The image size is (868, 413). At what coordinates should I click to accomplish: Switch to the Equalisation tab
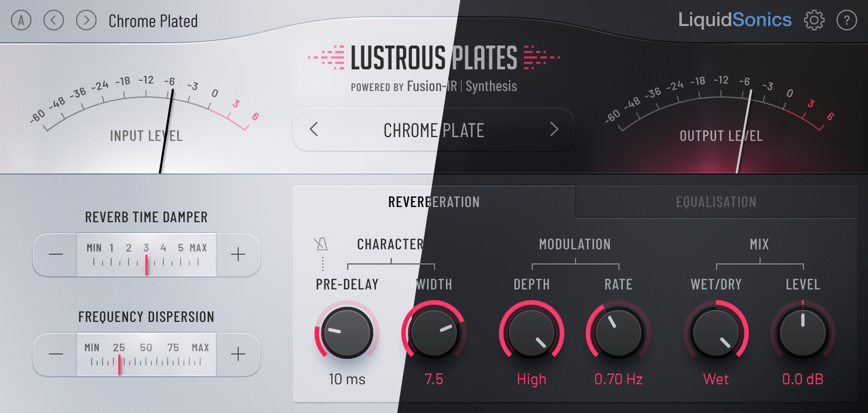point(716,202)
